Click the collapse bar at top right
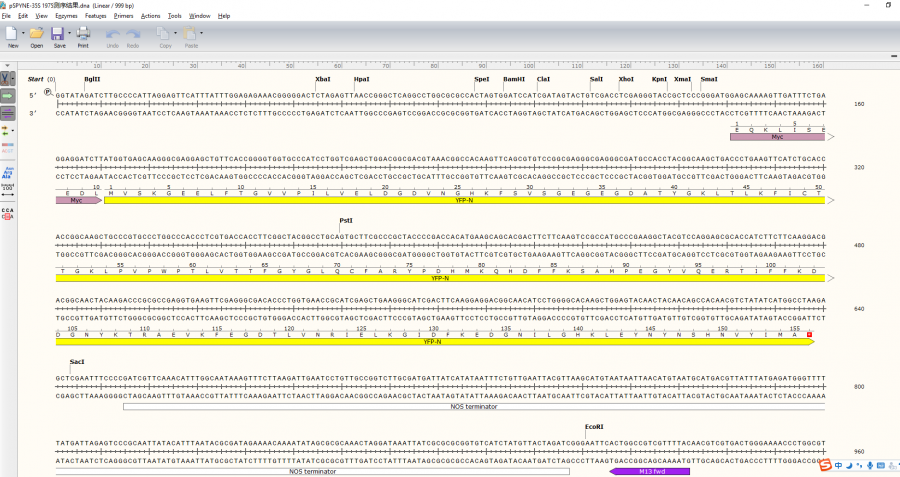900x477 pixels. [x=894, y=56]
